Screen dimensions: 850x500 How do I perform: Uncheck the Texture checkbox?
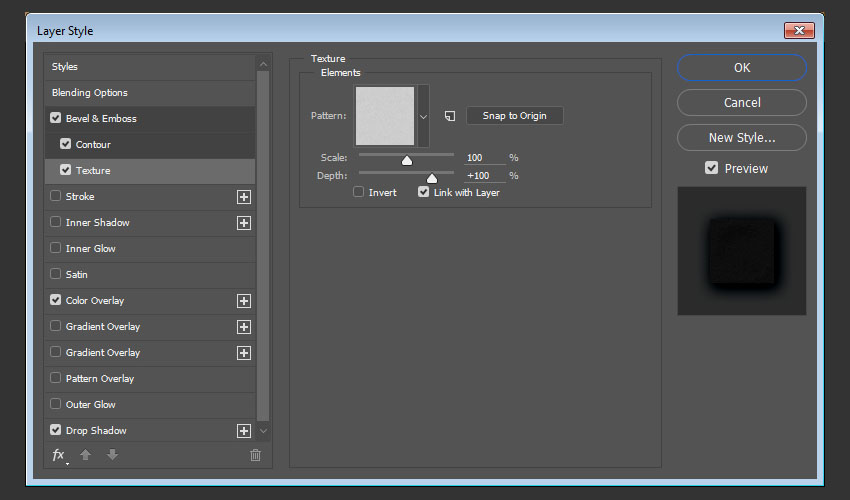(x=66, y=170)
